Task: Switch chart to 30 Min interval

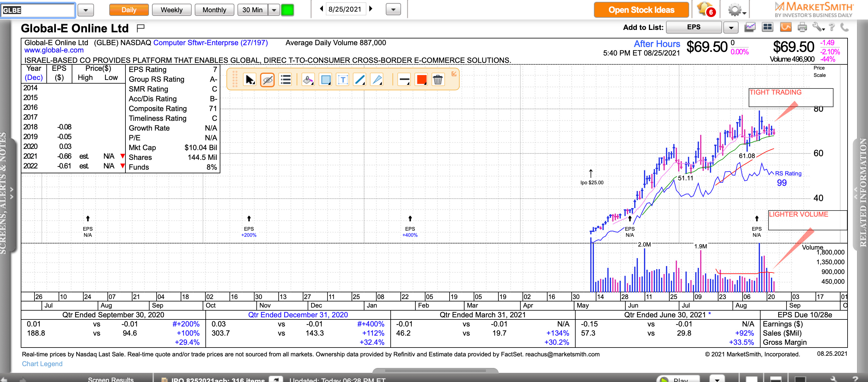Action: (x=252, y=10)
